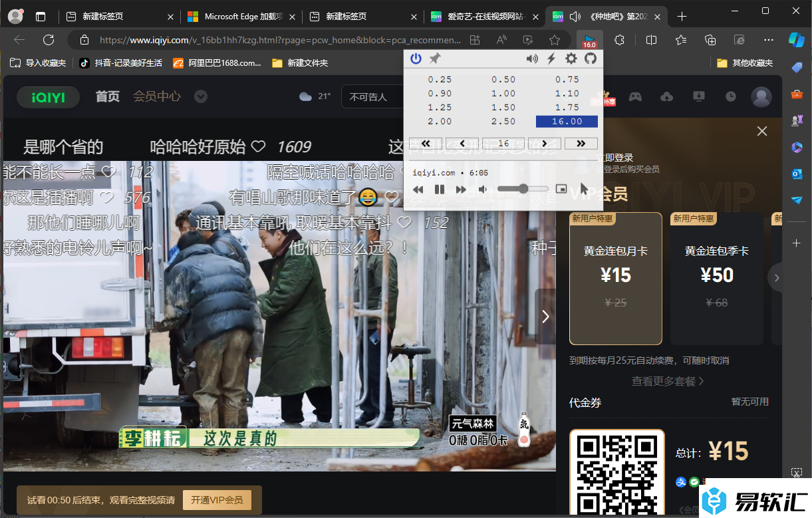The width and height of the screenshot is (812, 518).
Task: Go to 首页 on iQIYI
Action: [x=108, y=96]
